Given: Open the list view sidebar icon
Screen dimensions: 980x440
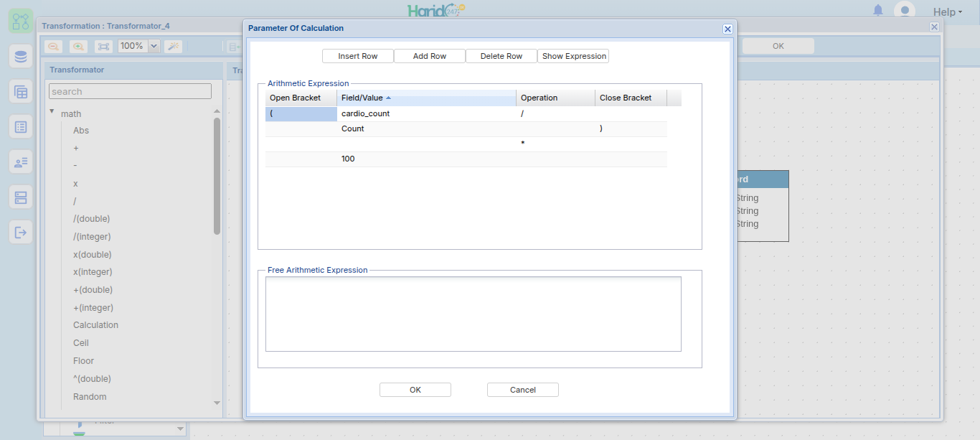Looking at the screenshot, I should 21,127.
